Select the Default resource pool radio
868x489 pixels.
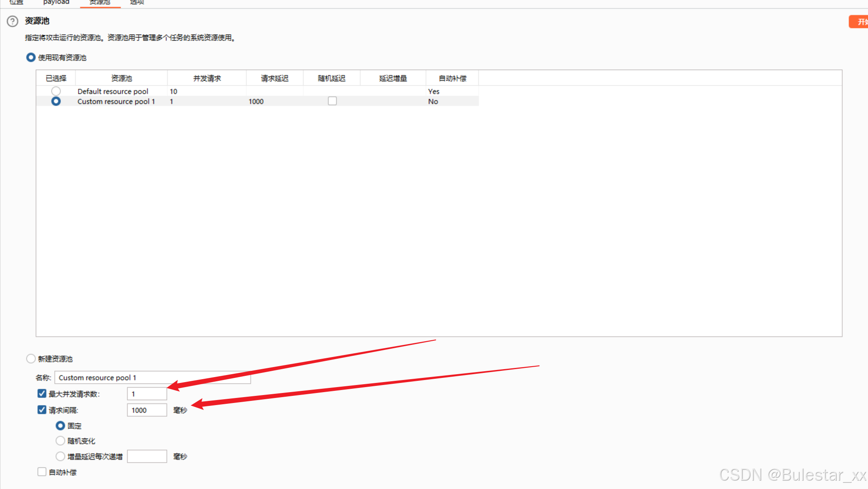(56, 91)
